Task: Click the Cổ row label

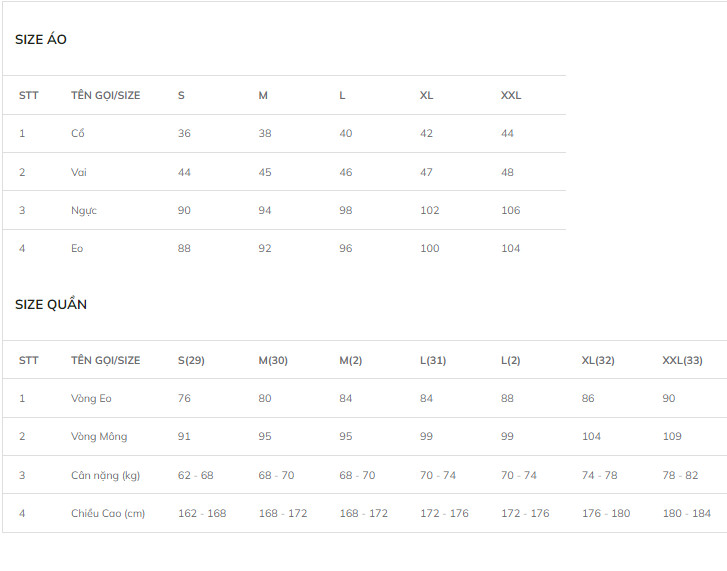Action: click(78, 133)
